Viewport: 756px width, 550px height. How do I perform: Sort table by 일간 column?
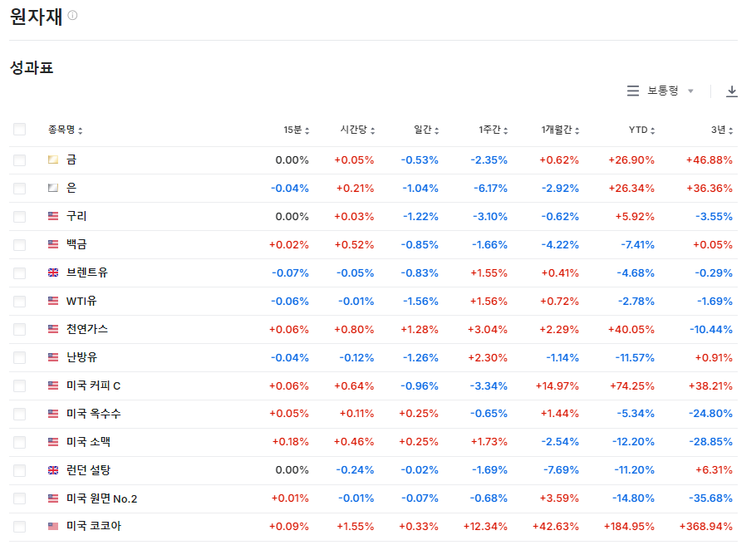pyautogui.click(x=426, y=130)
